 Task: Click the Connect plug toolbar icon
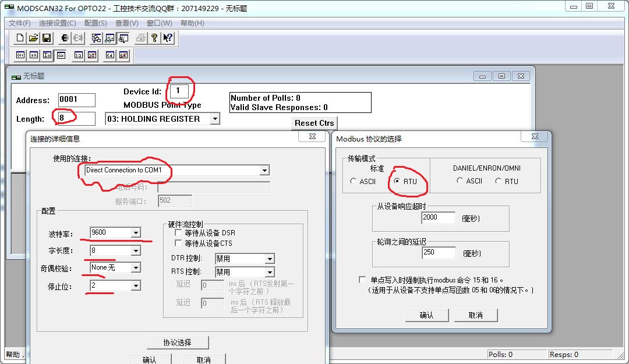pyautogui.click(x=65, y=38)
